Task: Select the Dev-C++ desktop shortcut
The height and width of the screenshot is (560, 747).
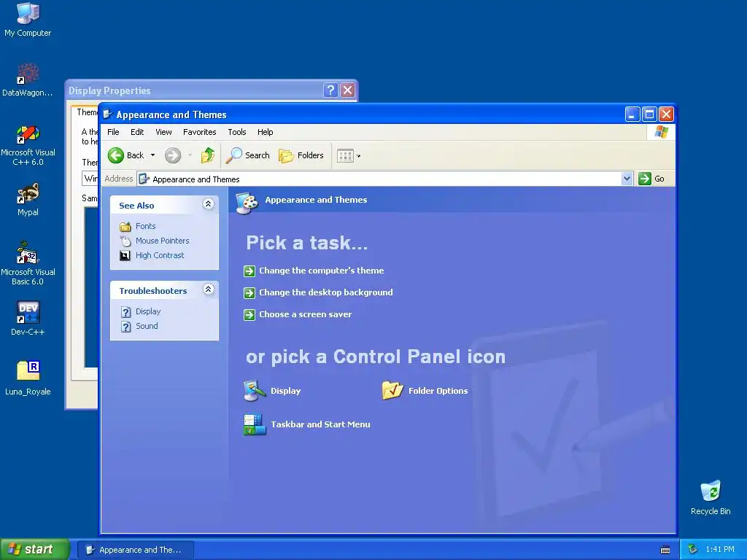Action: [28, 318]
